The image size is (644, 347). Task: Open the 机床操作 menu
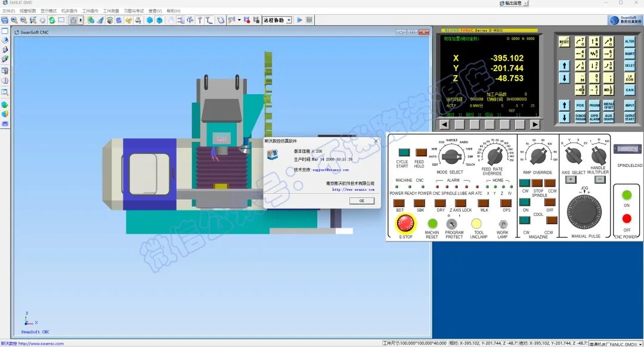point(69,11)
